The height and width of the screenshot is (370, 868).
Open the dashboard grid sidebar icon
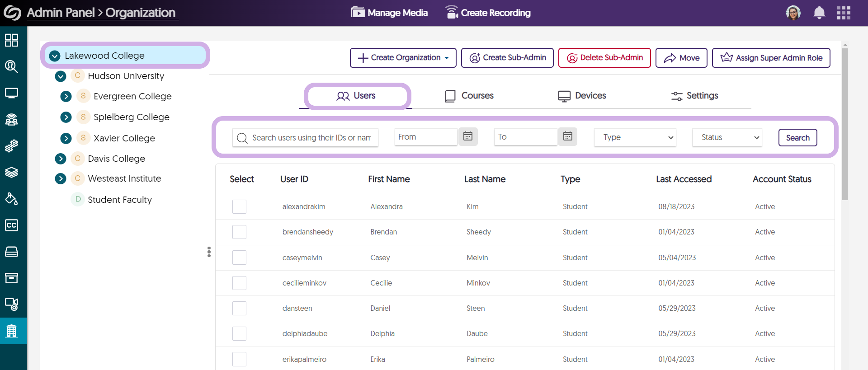12,40
